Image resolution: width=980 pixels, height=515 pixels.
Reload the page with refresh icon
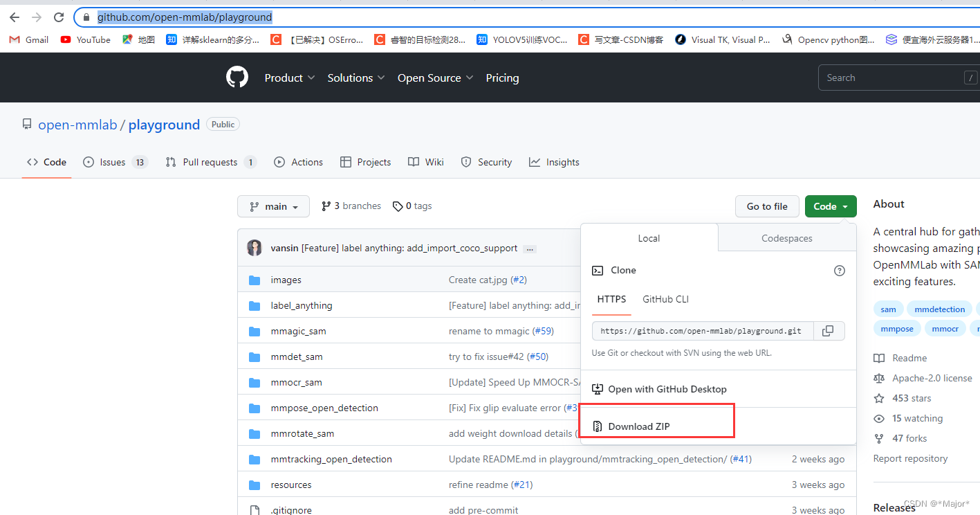(59, 17)
